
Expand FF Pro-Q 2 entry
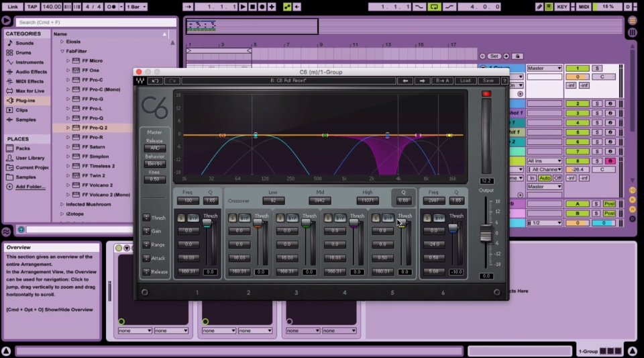(68, 128)
